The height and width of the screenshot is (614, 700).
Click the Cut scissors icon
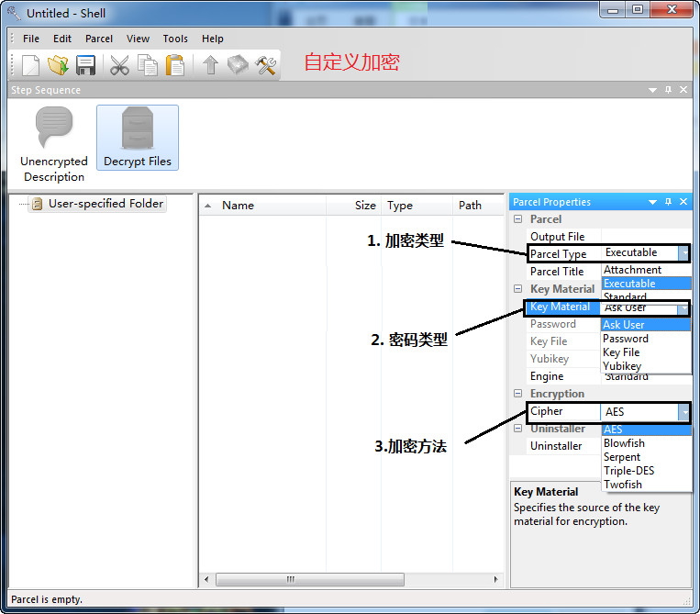click(119, 65)
